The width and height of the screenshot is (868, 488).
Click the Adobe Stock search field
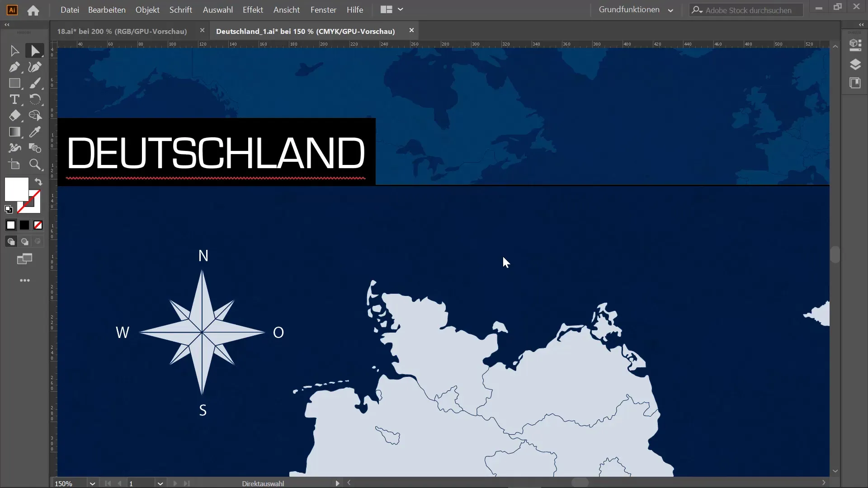click(748, 10)
